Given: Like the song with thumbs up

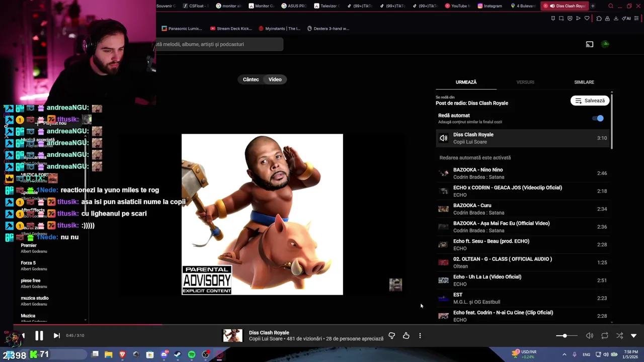Looking at the screenshot, I should click(x=406, y=336).
